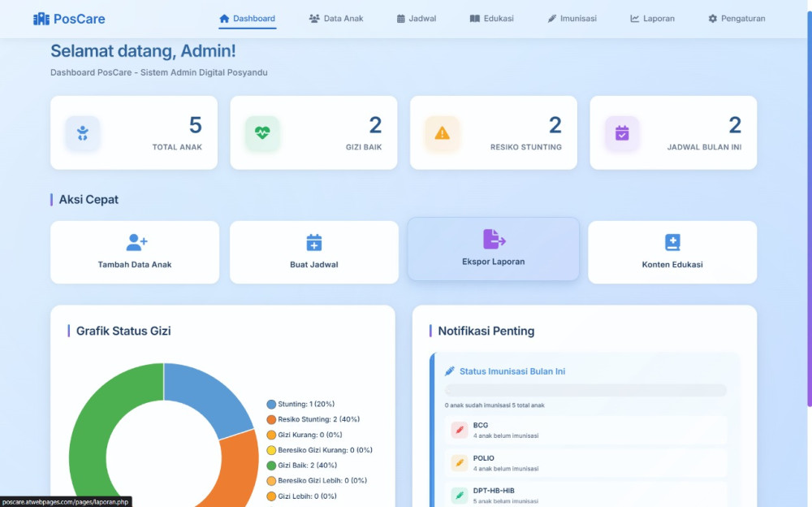Click the Jadwal Bulan Ini calendar icon

click(x=622, y=133)
